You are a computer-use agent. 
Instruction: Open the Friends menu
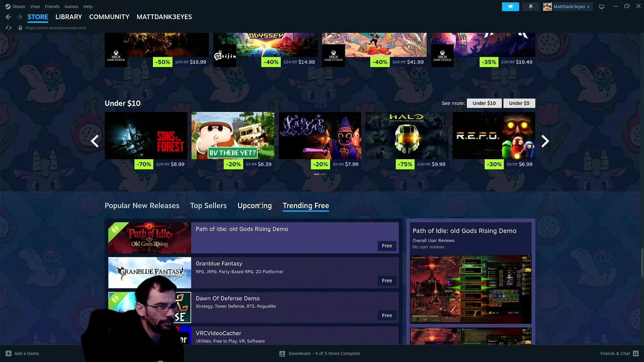pyautogui.click(x=52, y=7)
